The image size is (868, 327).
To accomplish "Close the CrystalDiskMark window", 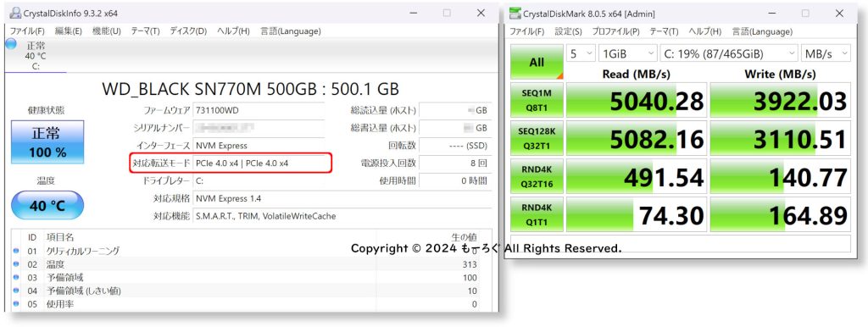I will (x=839, y=13).
